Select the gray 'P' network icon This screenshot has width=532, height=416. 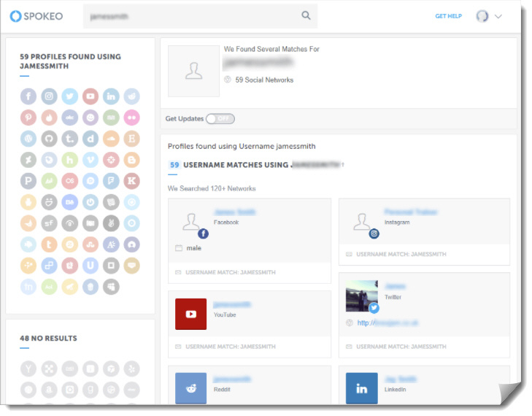click(x=28, y=181)
